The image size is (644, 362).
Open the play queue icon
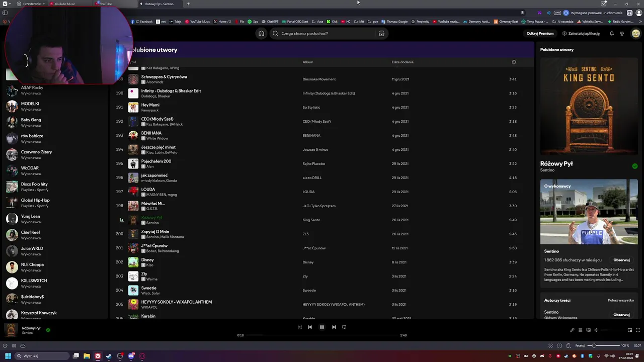pos(580,330)
